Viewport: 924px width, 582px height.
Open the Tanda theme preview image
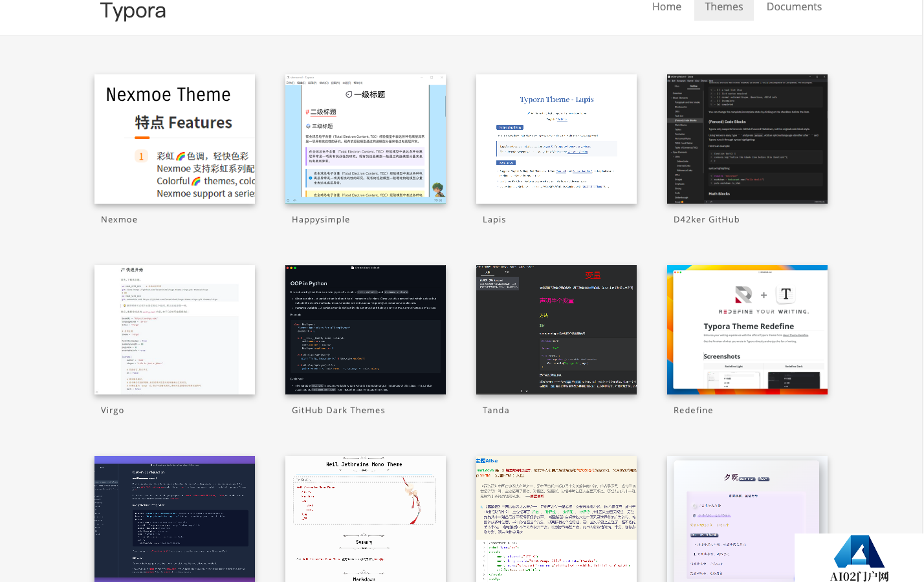[x=556, y=330]
